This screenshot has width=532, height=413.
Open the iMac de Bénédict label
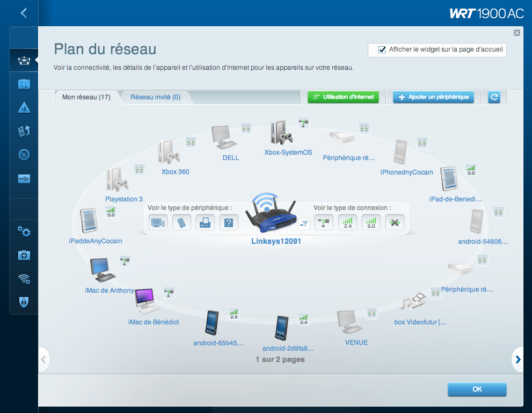click(x=154, y=322)
